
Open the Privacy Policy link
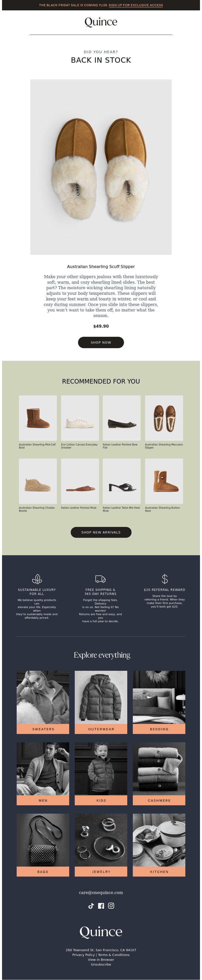(x=84, y=954)
